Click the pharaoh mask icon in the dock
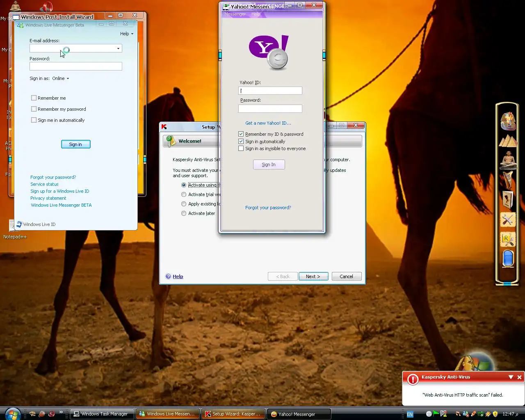The width and height of the screenshot is (525, 420). tap(508, 121)
